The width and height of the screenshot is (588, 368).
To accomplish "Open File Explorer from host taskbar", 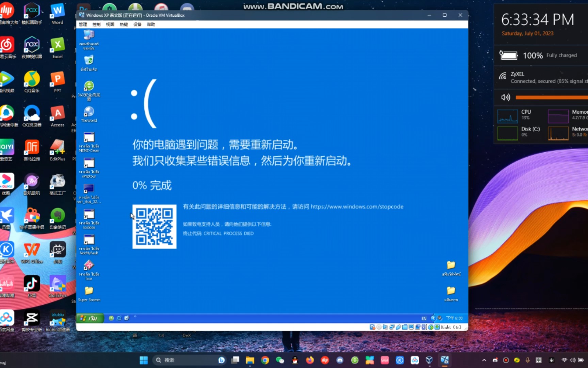I will [x=250, y=360].
